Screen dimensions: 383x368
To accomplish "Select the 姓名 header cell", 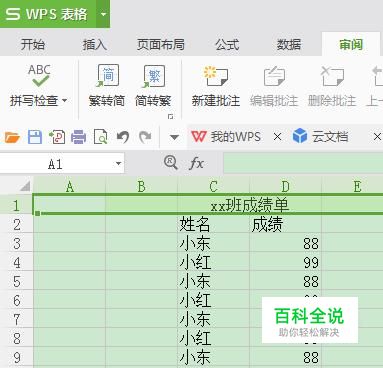I will point(213,224).
